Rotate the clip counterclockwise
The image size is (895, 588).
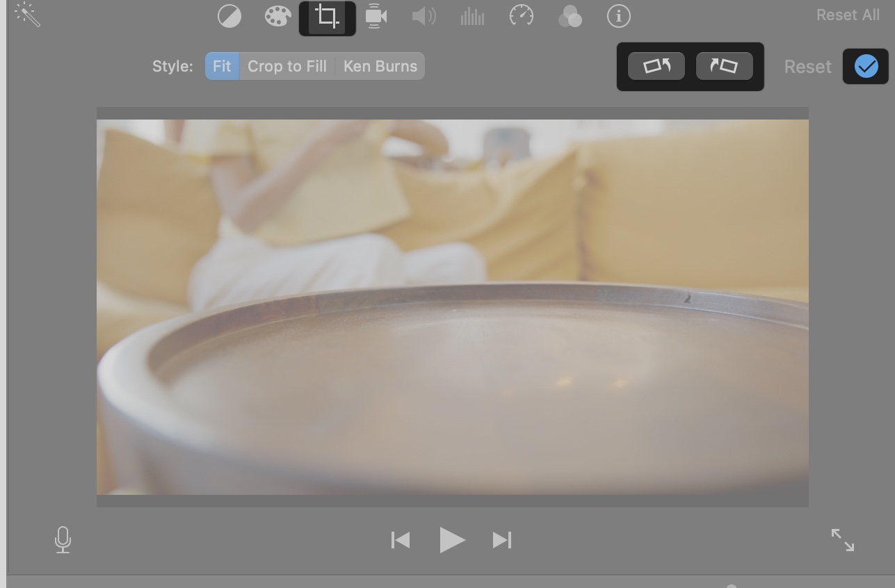(x=656, y=66)
